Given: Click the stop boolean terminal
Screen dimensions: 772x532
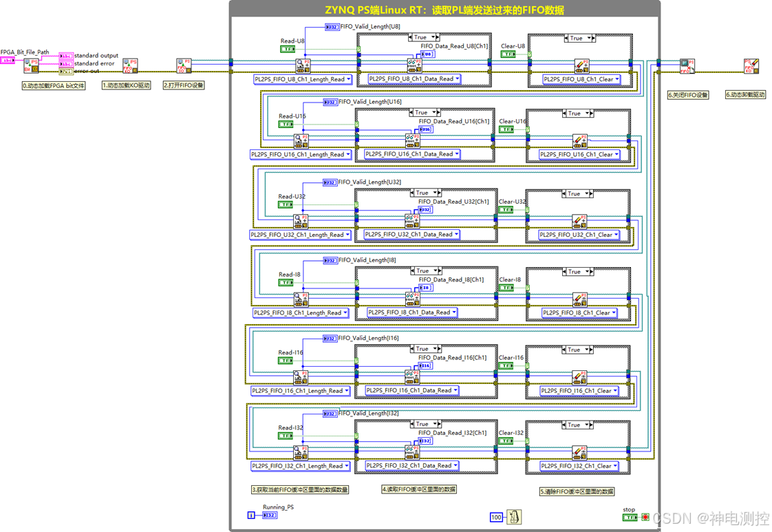Looking at the screenshot, I should coord(630,518).
